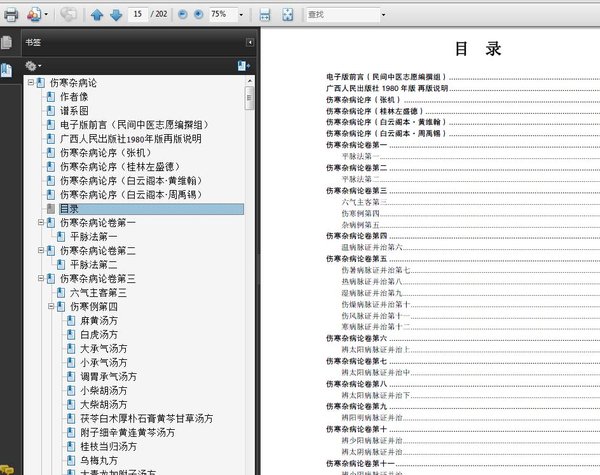
Task: Open the 附子细辛黄连黄芩汤方 bookmark
Action: 127,433
